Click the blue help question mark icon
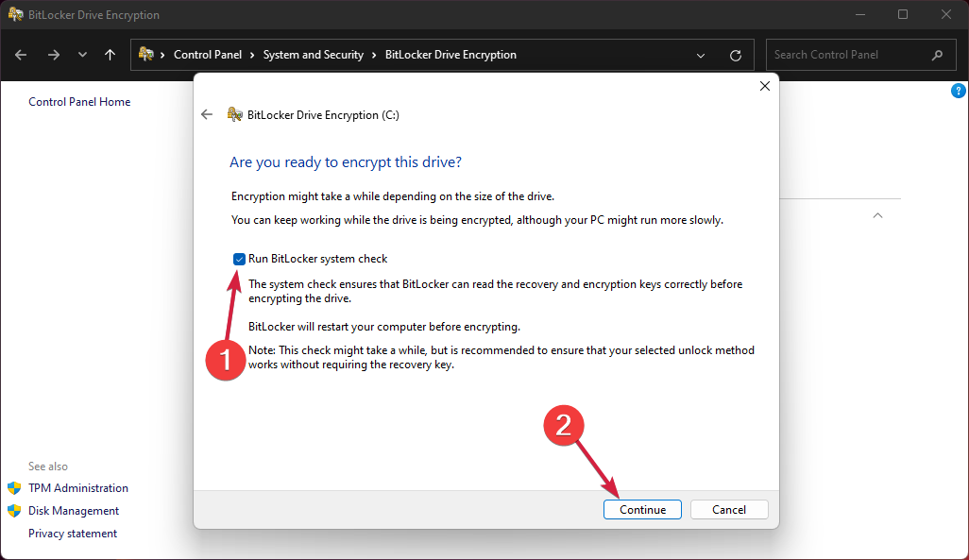969x560 pixels. 959,90
